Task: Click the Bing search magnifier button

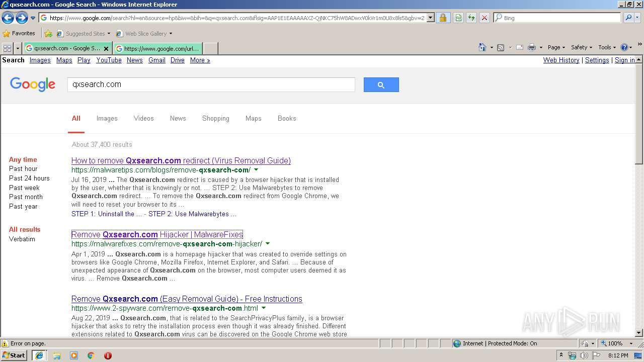Action: tap(628, 18)
